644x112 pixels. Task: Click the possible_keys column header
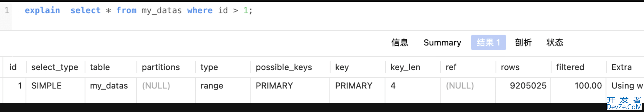click(284, 67)
